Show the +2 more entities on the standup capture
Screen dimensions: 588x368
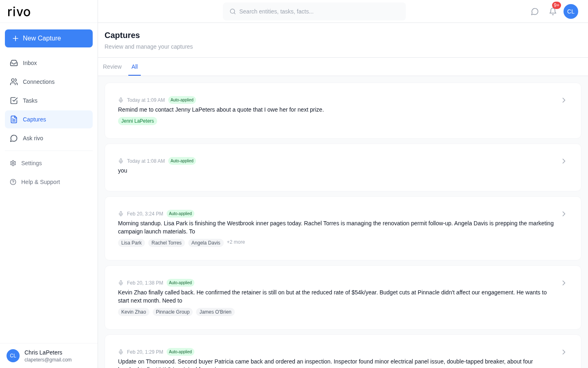point(236,242)
